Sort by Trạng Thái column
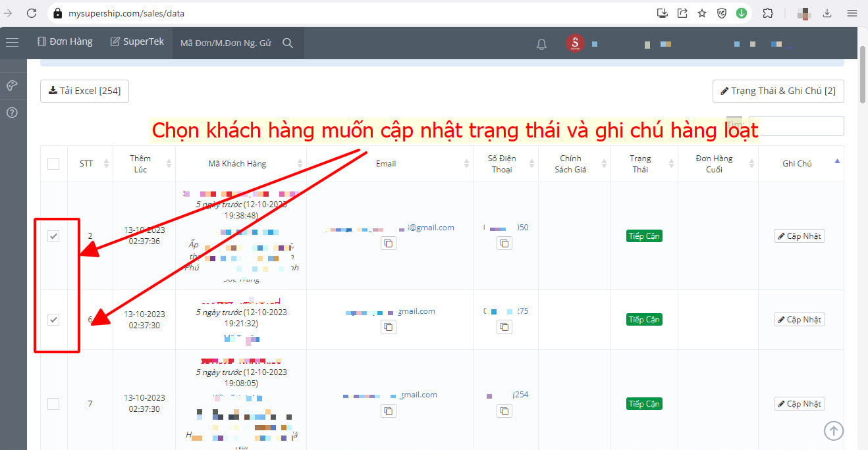 644,164
